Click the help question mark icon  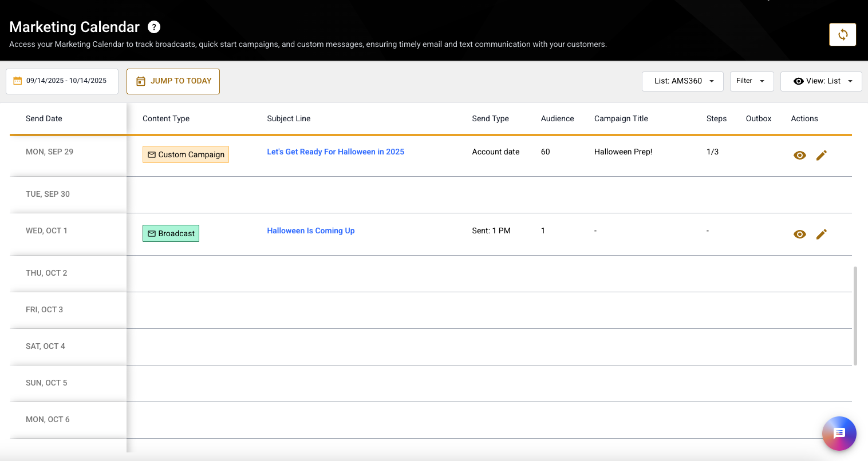(x=154, y=27)
